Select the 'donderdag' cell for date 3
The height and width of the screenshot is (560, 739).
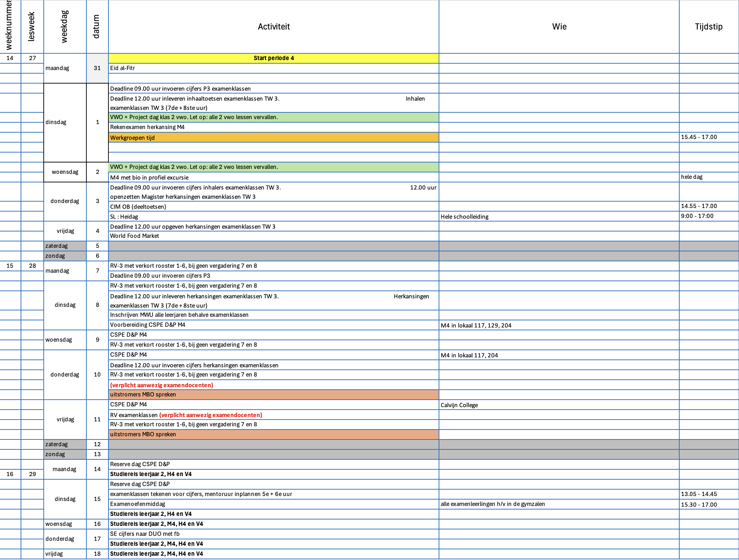(x=65, y=201)
